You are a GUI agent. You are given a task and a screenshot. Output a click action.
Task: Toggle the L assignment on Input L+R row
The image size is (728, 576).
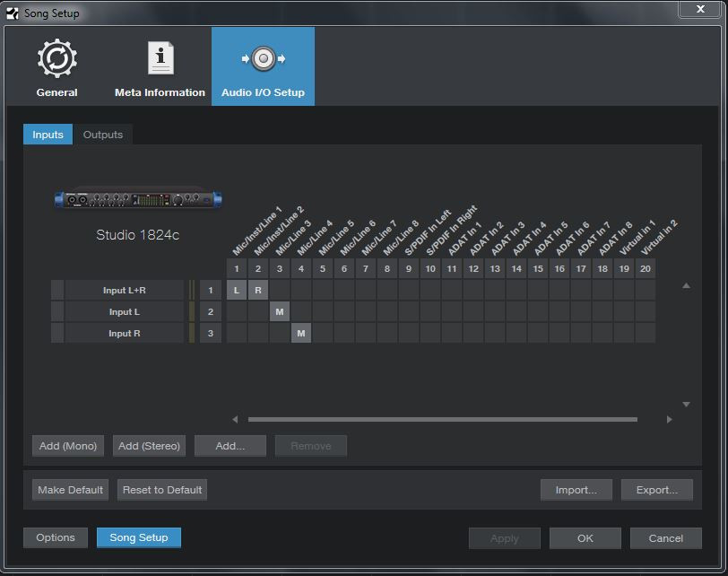(237, 291)
